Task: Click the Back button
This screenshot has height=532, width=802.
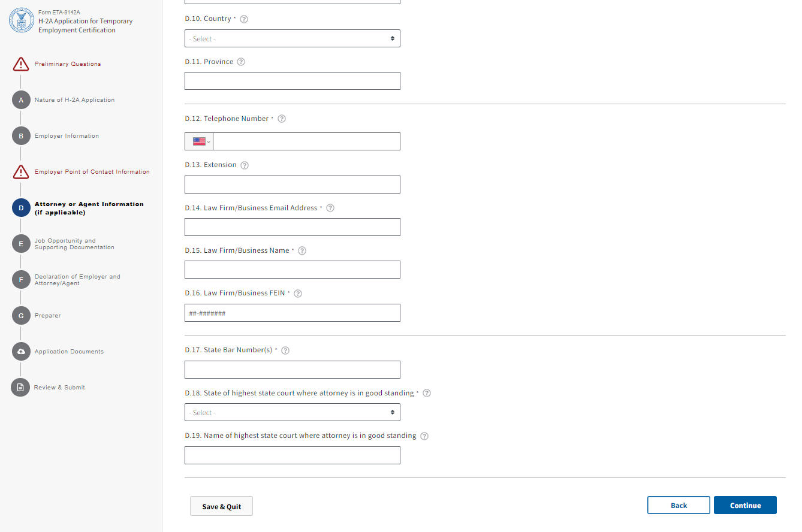Action: point(679,506)
